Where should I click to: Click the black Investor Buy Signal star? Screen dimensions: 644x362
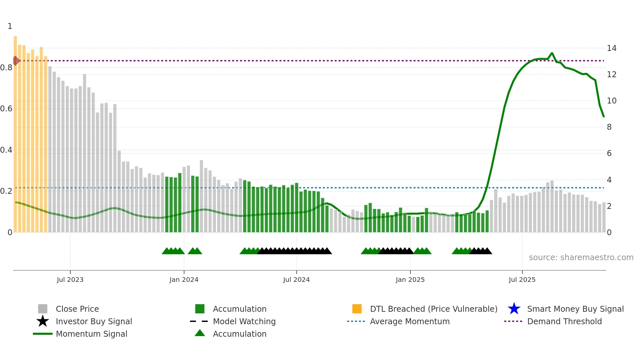click(43, 321)
